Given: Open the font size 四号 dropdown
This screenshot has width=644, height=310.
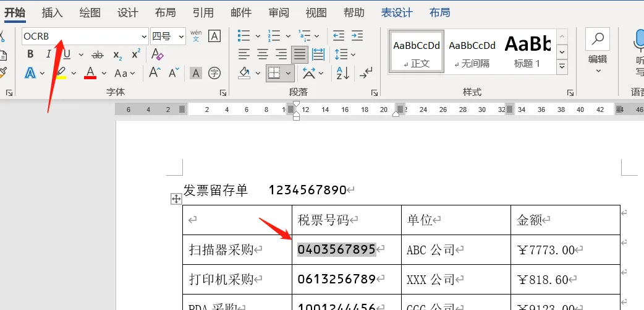Looking at the screenshot, I should [x=181, y=37].
